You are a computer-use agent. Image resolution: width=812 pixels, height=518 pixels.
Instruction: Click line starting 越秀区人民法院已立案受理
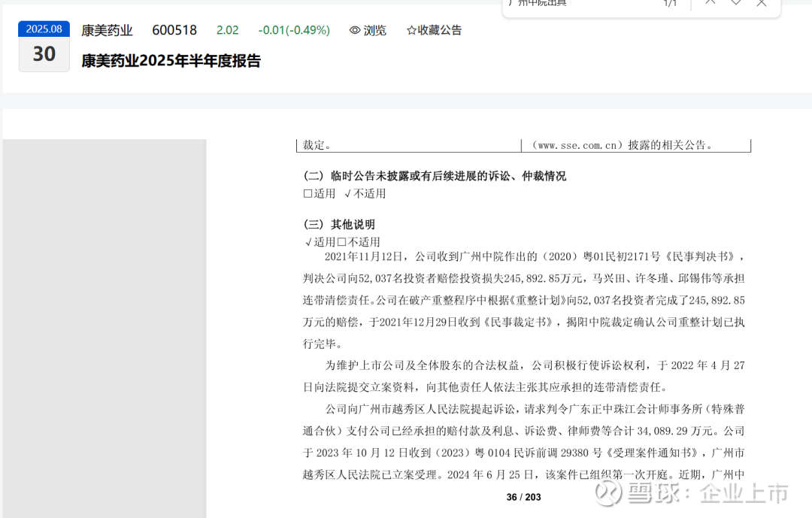point(523,474)
